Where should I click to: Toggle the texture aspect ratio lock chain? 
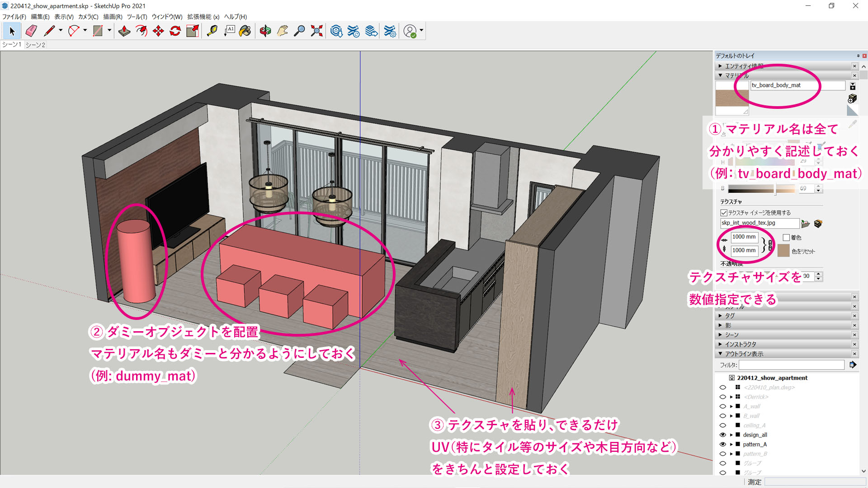770,244
